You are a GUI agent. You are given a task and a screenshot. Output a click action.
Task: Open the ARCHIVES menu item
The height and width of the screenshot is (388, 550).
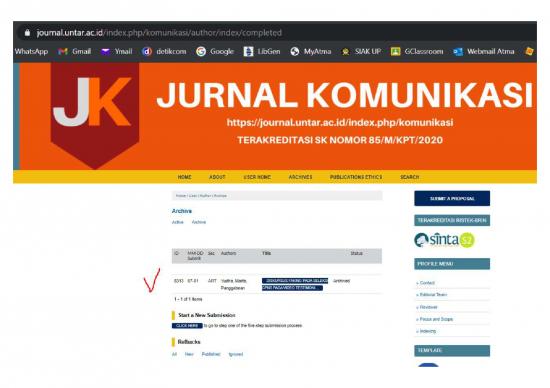tap(300, 177)
